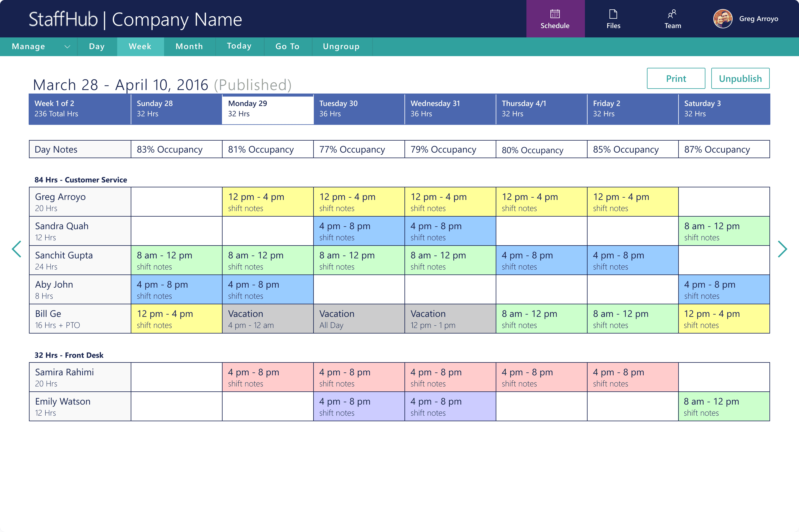This screenshot has width=799, height=532.
Task: Click the Print button
Action: point(676,78)
